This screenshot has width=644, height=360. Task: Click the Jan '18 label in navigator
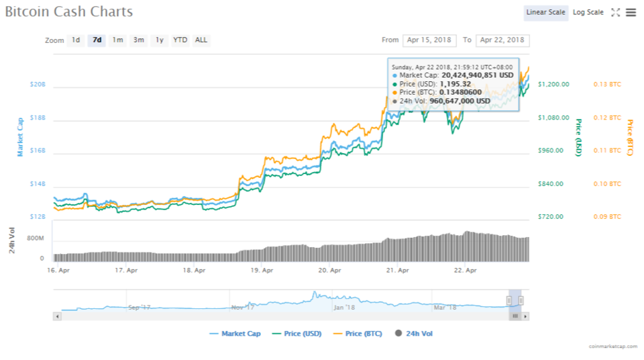344,308
